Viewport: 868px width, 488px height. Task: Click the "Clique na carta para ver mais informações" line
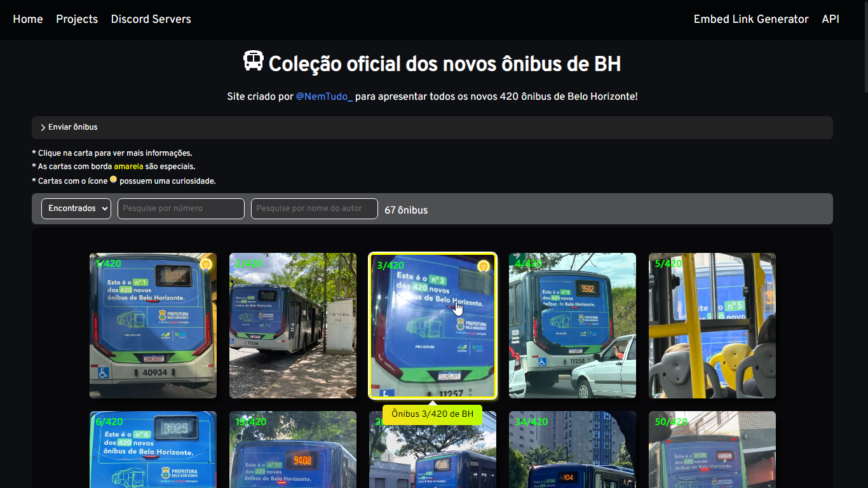[112, 153]
